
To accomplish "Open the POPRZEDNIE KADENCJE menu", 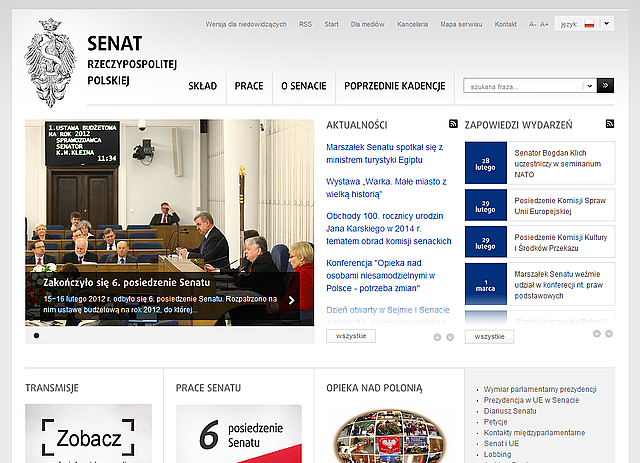I will 395,86.
